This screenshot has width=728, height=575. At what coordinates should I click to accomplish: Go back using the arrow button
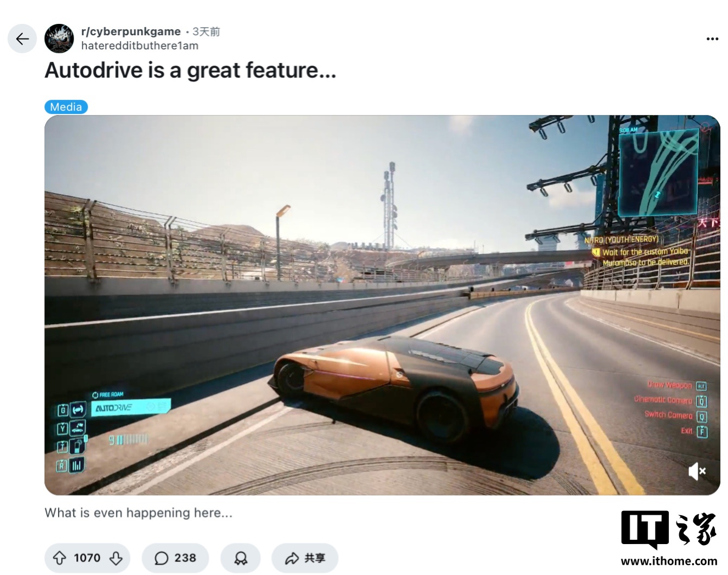[x=22, y=39]
